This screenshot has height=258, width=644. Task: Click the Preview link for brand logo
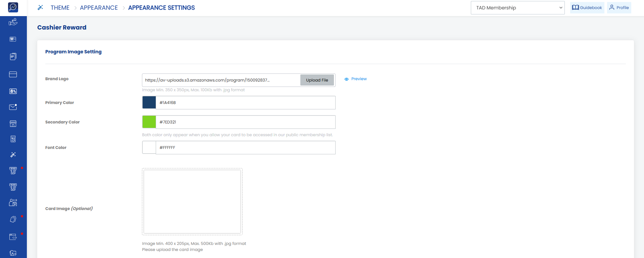[359, 79]
